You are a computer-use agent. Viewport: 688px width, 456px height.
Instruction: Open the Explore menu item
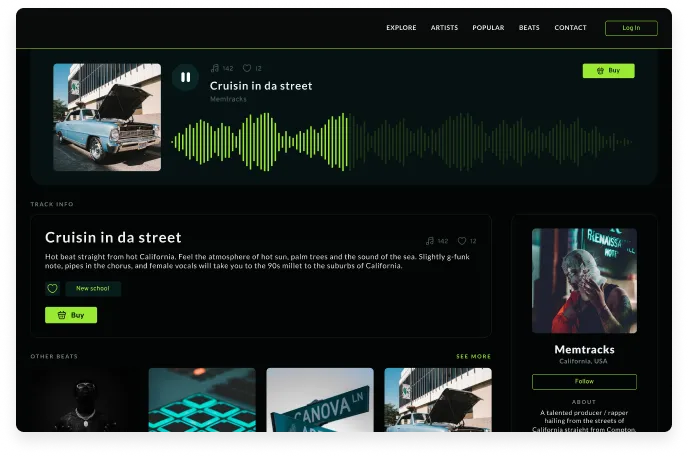click(x=401, y=28)
